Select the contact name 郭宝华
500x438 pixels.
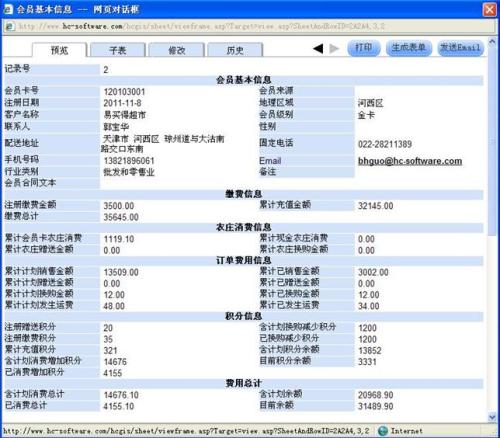(x=116, y=127)
